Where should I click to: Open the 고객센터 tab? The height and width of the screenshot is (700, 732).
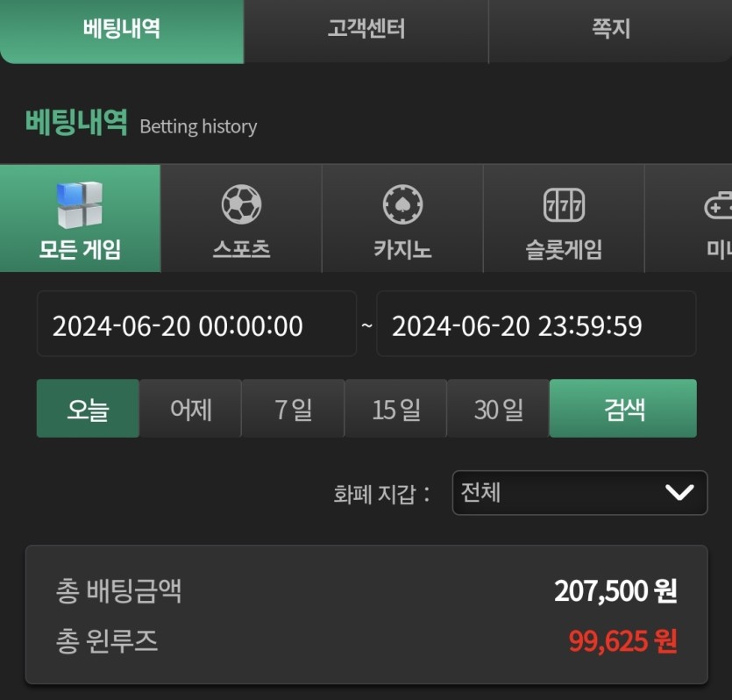(x=366, y=31)
